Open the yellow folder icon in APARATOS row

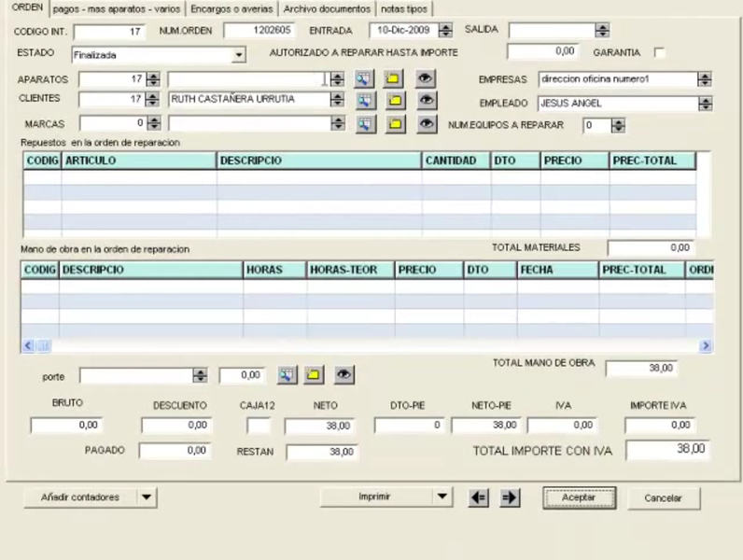point(393,78)
